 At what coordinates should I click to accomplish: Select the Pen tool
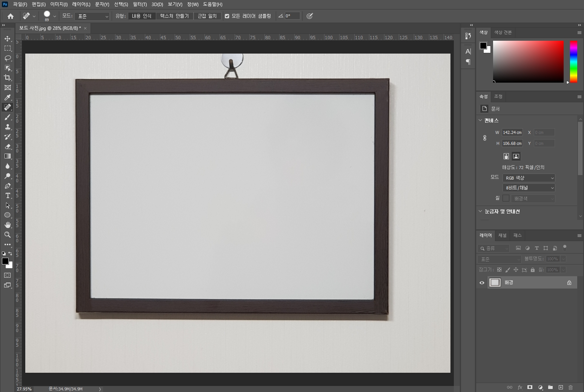(8, 186)
